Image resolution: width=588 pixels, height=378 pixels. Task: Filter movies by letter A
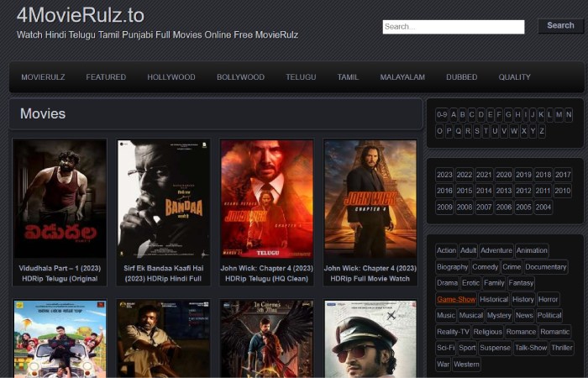454,115
